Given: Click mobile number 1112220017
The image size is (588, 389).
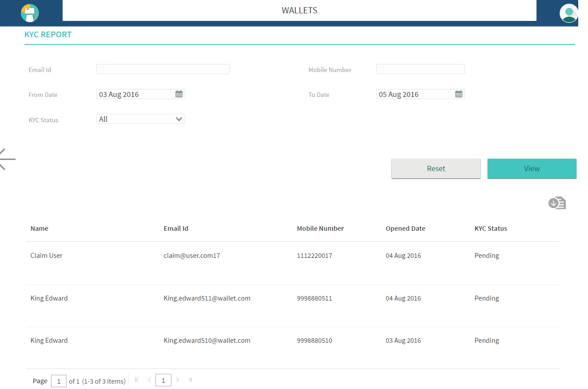Looking at the screenshot, I should tap(314, 256).
